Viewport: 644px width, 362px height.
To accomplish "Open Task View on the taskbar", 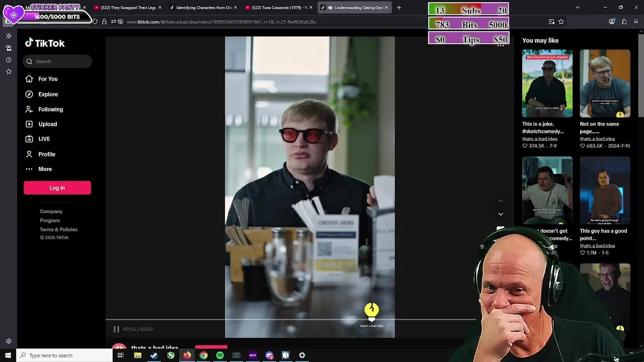I will pyautogui.click(x=121, y=355).
